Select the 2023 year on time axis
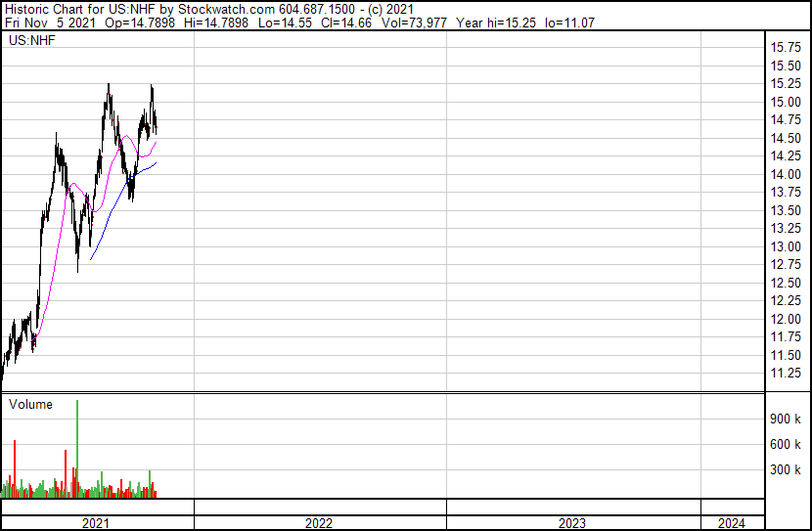 572,523
